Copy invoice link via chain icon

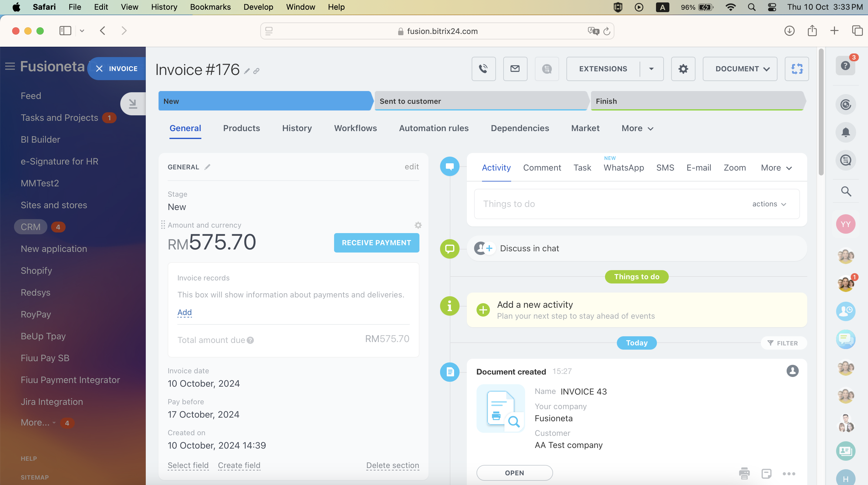pyautogui.click(x=256, y=71)
